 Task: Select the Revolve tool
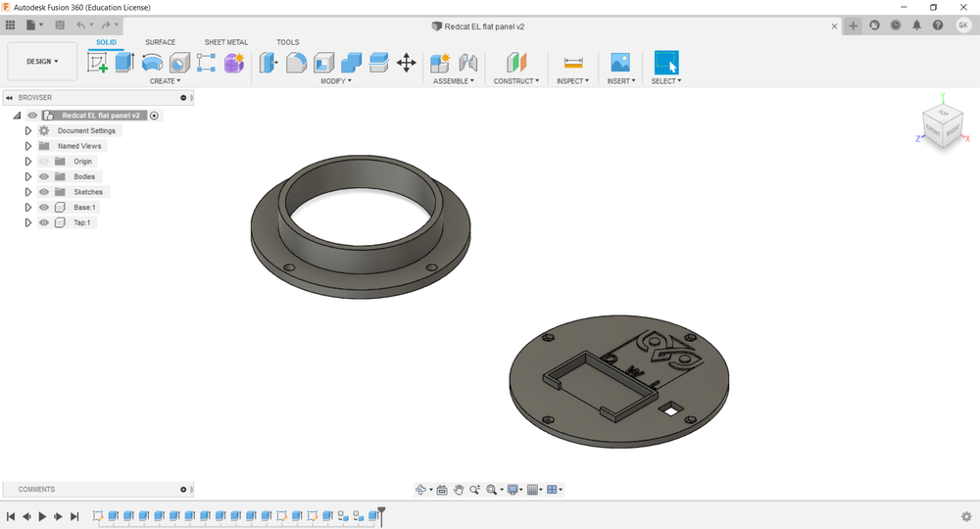pos(152,63)
